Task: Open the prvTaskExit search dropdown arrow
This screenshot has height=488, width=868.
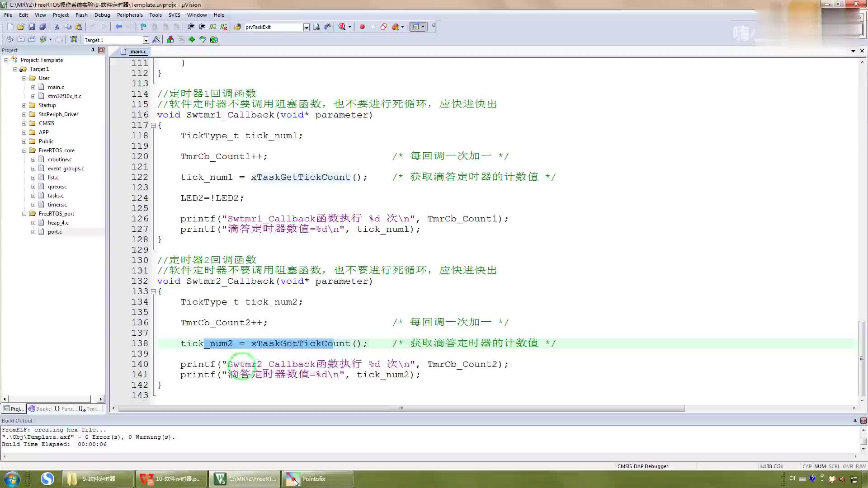Action: tap(306, 27)
